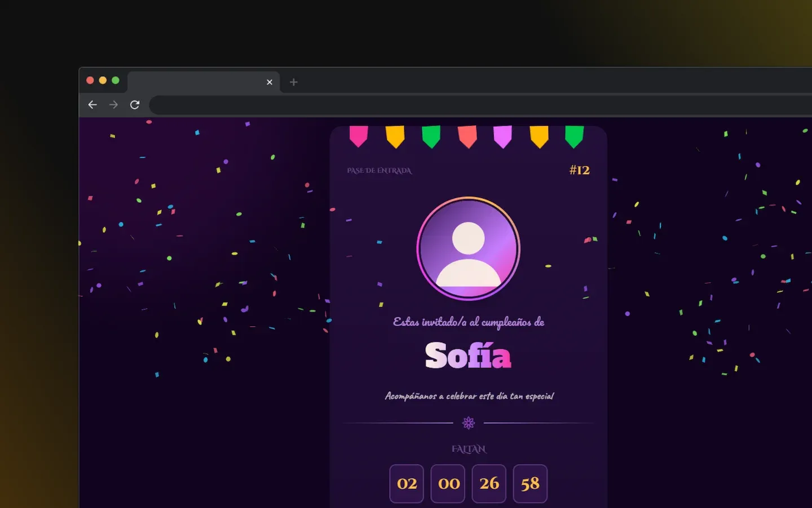
Task: Click the countdown box showing 02
Action: 407,484
